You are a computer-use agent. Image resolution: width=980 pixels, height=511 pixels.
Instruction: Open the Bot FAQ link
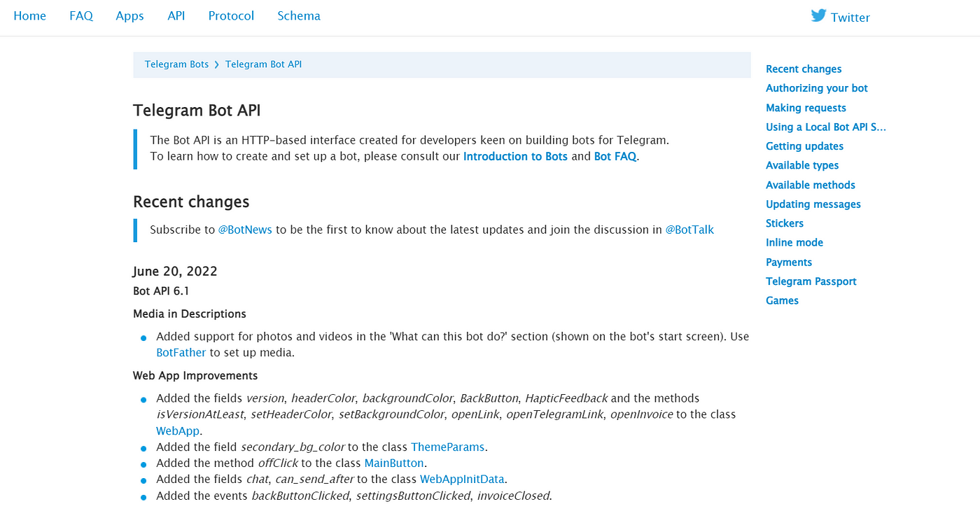[x=615, y=156]
